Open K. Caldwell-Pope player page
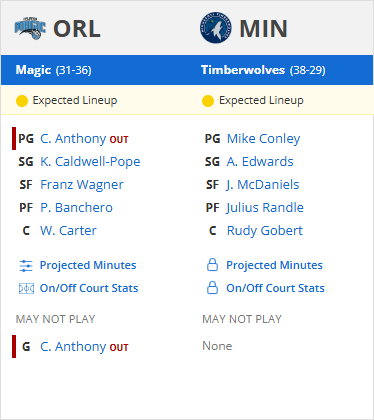Viewport: 374px width, 420px height. (90, 162)
